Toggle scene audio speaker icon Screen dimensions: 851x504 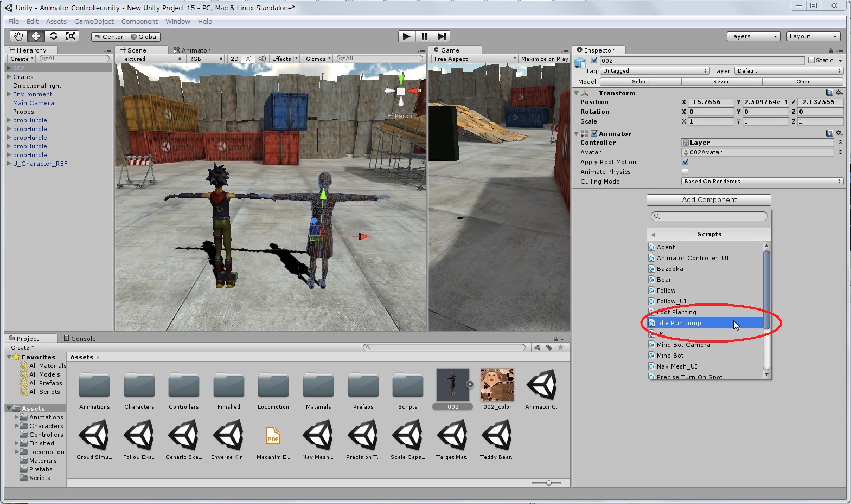pos(262,59)
